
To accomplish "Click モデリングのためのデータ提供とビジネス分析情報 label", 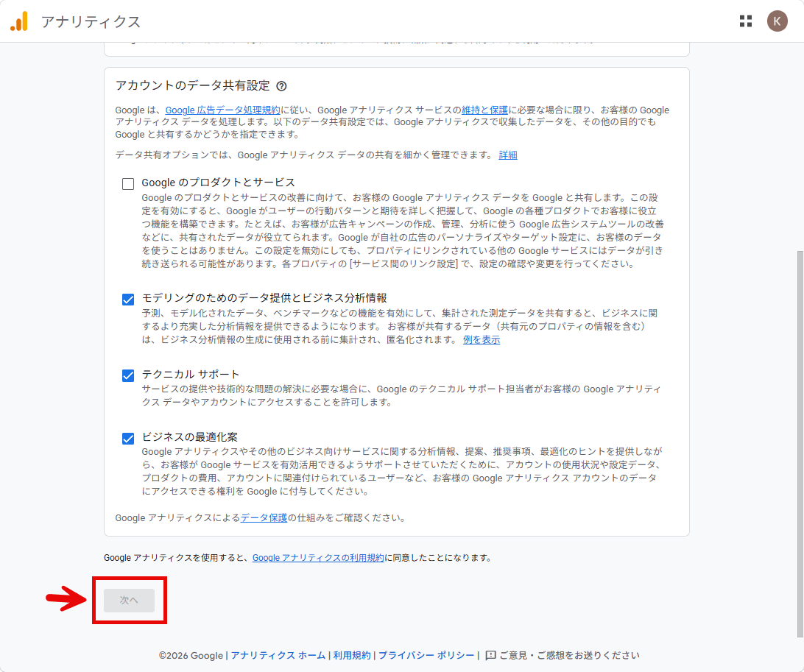I will coord(264,298).
